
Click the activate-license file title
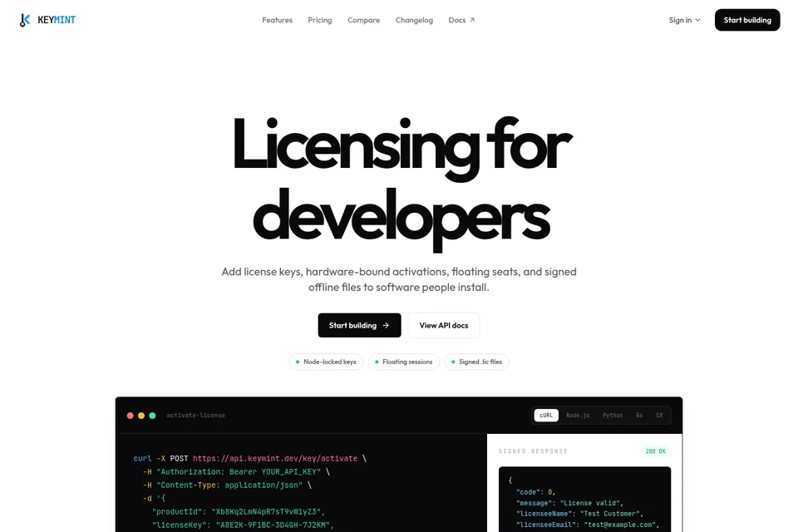click(196, 416)
